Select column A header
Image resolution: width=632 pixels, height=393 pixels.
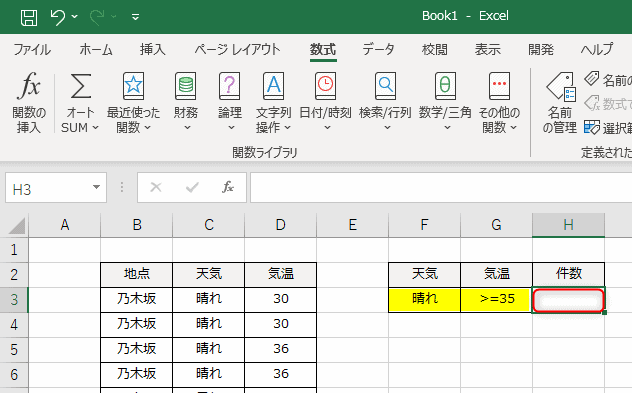click(64, 225)
